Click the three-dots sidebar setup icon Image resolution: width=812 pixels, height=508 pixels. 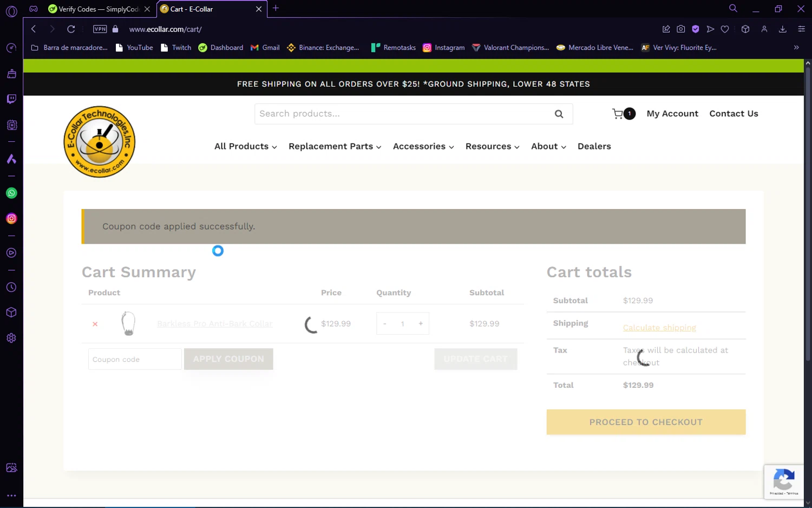[x=11, y=496]
